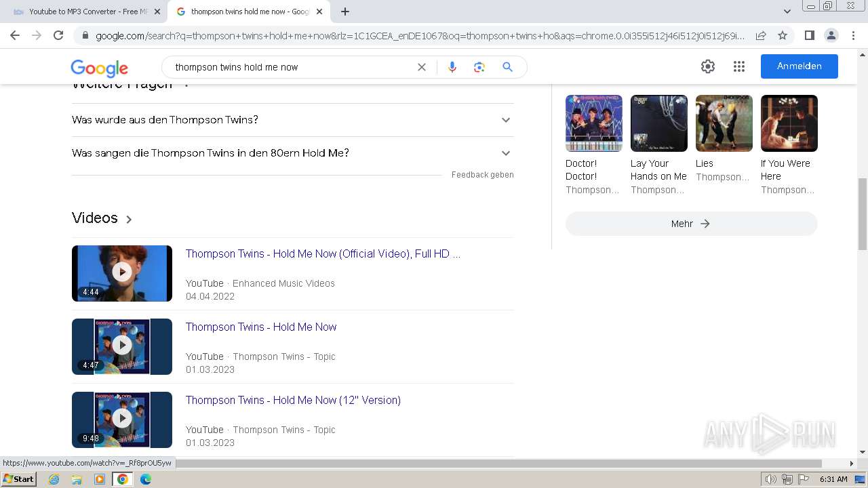
Task: Play the 9:48 video thumbnail
Action: click(x=122, y=420)
